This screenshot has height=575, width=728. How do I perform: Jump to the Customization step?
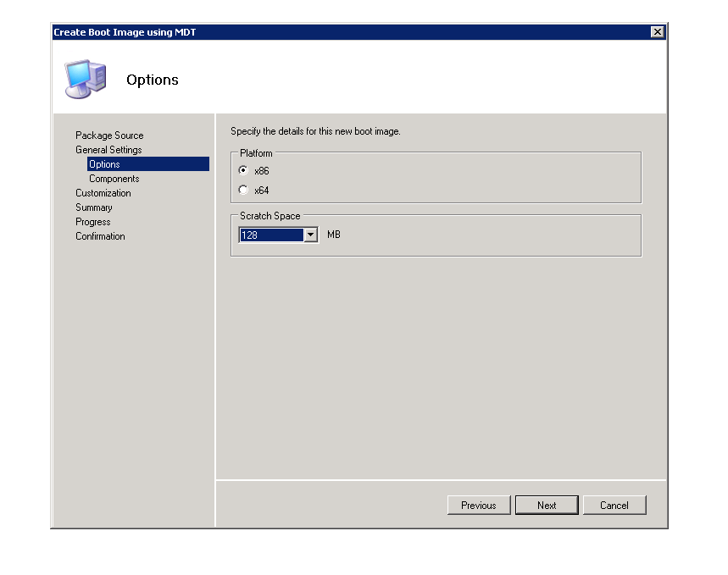(103, 193)
